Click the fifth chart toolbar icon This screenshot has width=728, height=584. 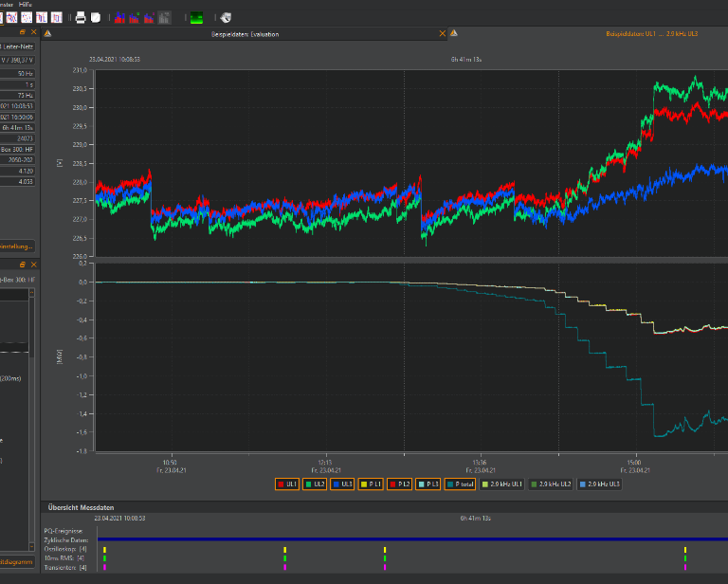click(x=56, y=18)
